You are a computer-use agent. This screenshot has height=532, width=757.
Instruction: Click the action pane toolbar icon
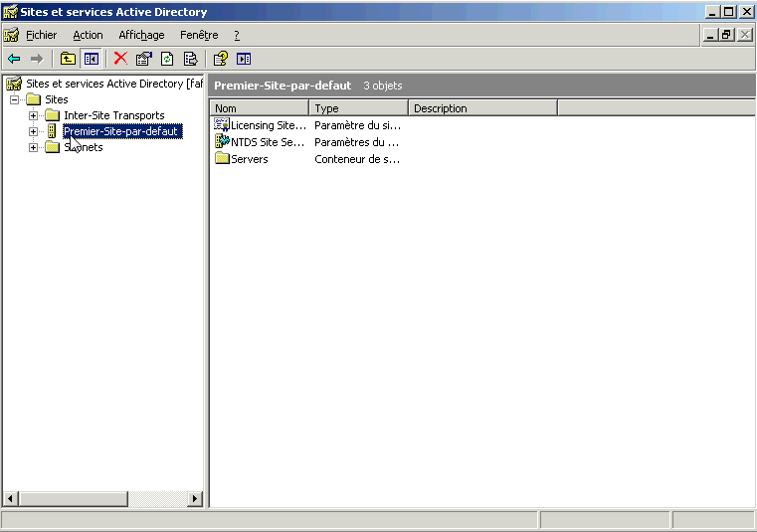point(244,59)
